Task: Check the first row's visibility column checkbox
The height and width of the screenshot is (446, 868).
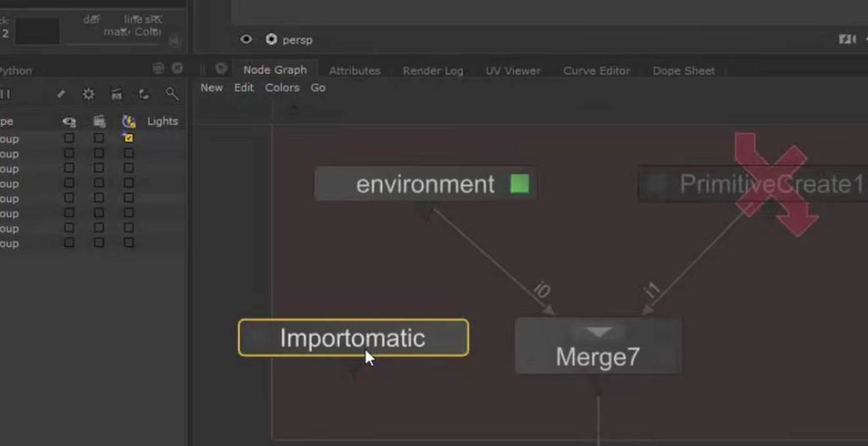Action: click(x=70, y=138)
